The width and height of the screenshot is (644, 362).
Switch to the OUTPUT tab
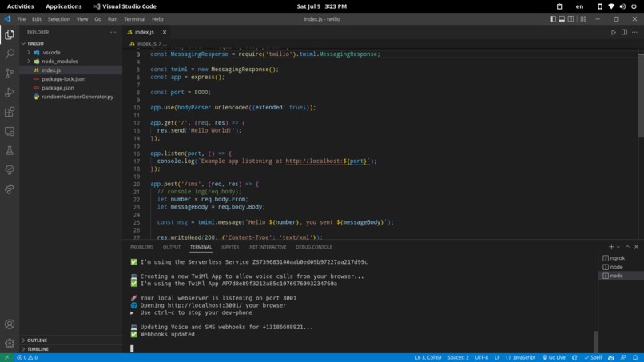[172, 247]
